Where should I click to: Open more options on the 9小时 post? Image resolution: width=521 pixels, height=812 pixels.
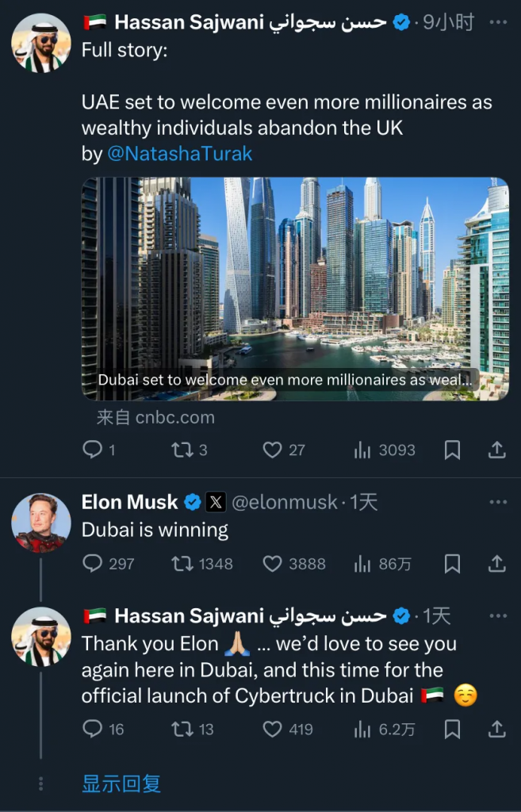[x=497, y=22]
